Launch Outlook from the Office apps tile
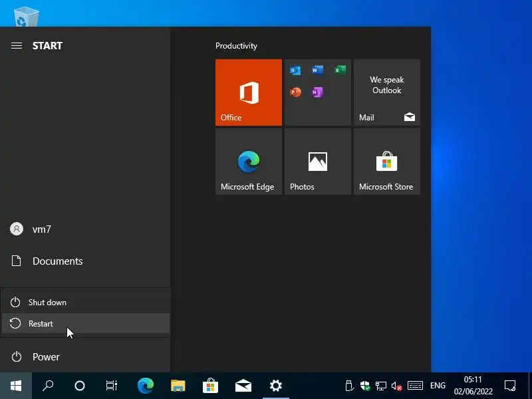 295,70
